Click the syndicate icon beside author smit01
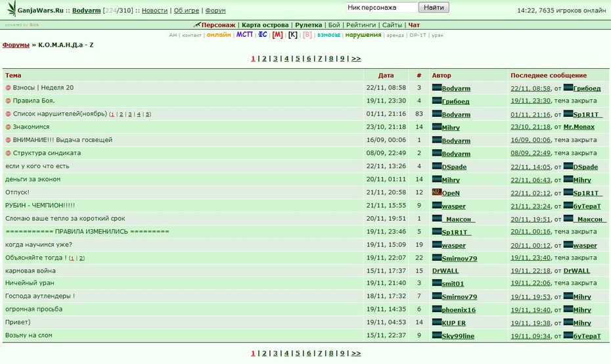 (436, 283)
